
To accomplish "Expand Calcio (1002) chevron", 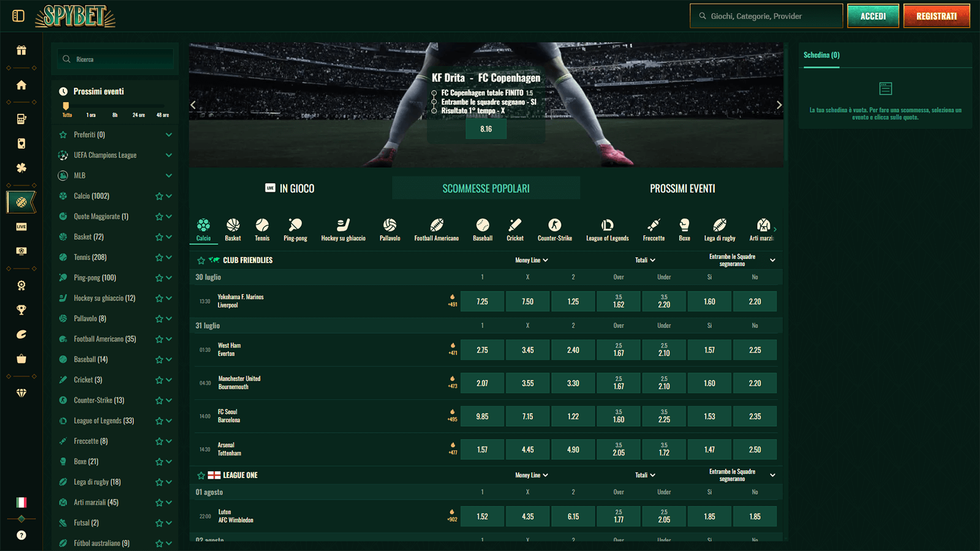I will coord(169,196).
